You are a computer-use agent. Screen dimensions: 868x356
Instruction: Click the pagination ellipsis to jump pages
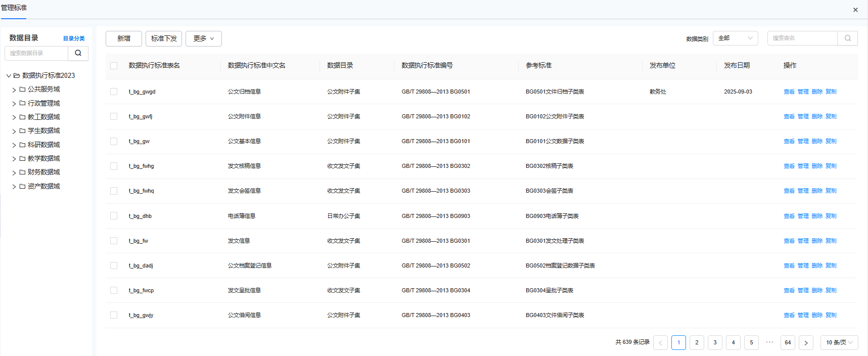[769, 342]
